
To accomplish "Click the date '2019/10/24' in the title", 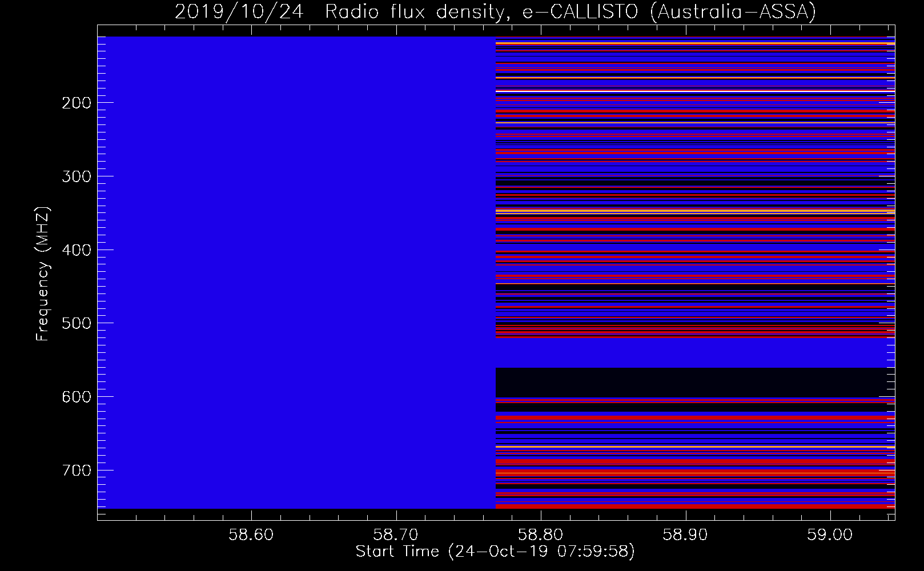I will point(239,11).
